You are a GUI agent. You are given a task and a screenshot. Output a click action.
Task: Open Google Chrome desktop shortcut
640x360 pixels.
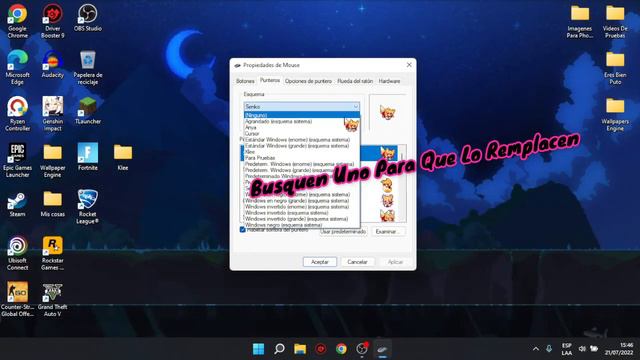point(17,21)
